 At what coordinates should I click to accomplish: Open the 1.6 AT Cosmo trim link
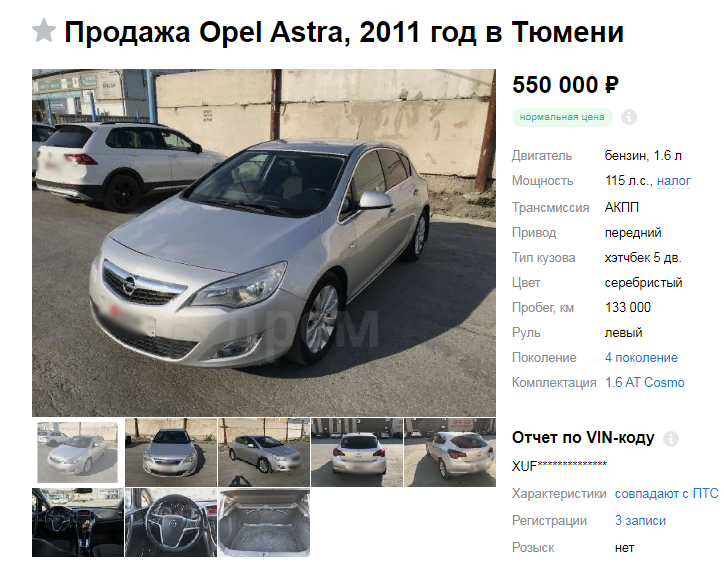click(645, 382)
